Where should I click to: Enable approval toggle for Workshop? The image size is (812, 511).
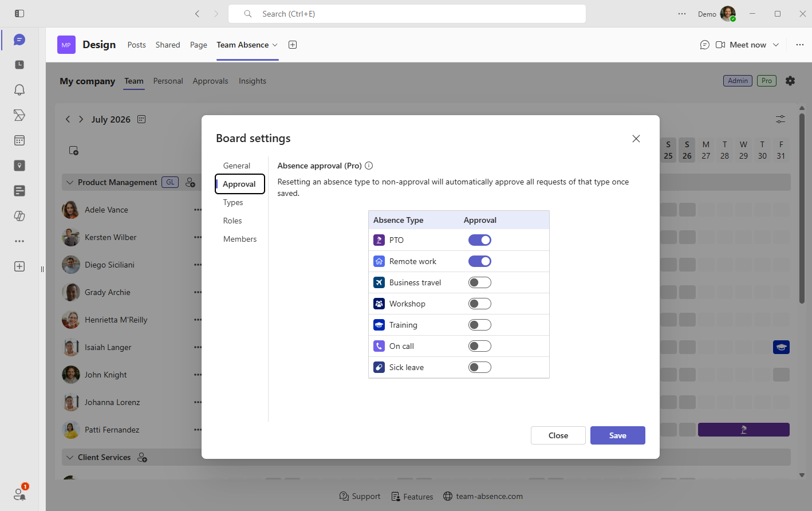(480, 304)
